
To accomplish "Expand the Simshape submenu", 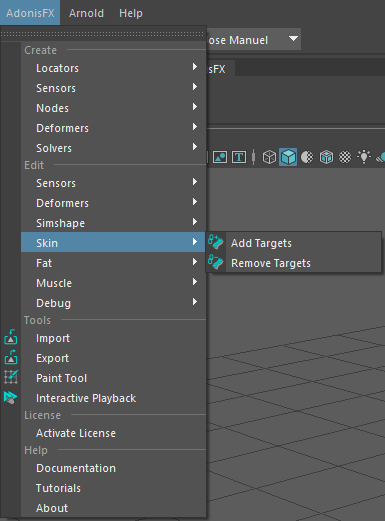I will [x=113, y=223].
